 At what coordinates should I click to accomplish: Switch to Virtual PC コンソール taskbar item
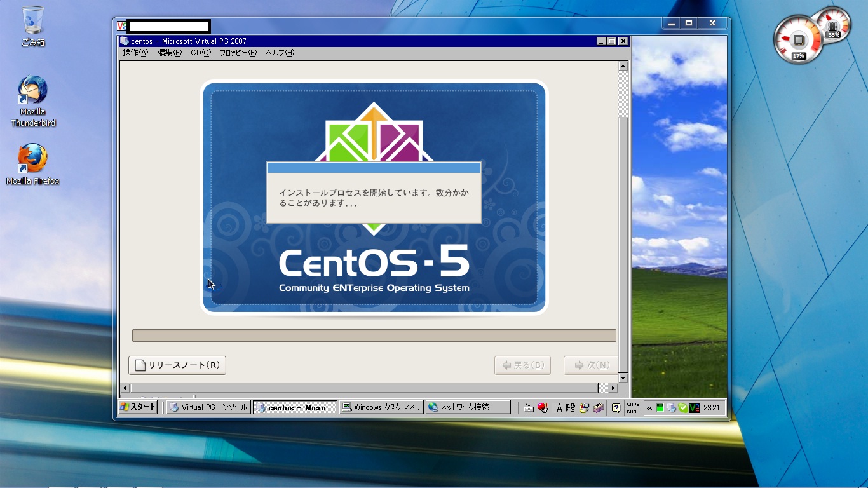208,408
